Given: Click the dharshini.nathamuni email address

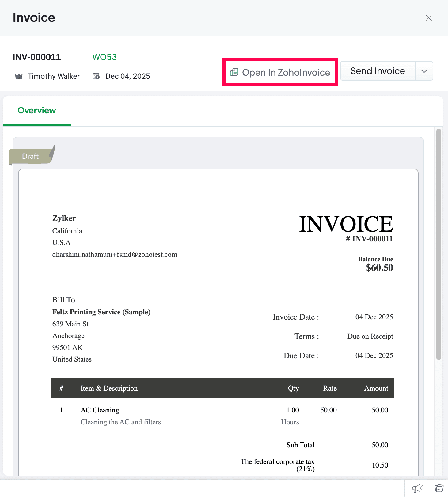Looking at the screenshot, I should coord(115,255).
